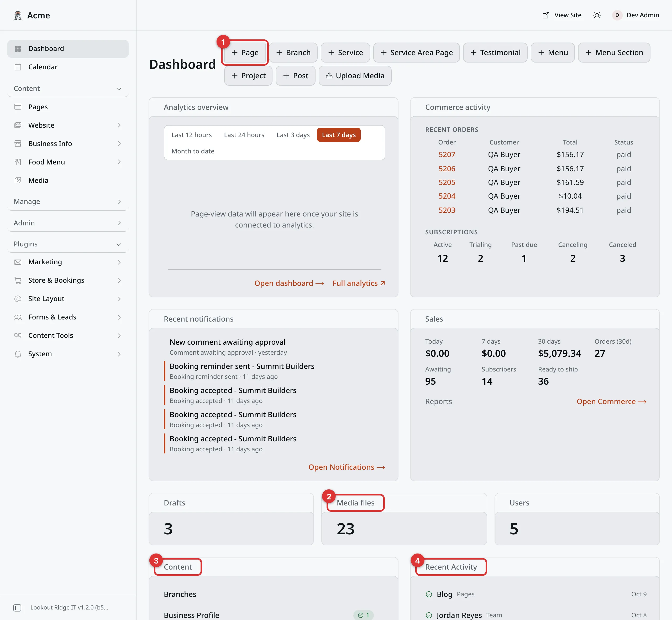Click the Business Info storefront icon
The width and height of the screenshot is (672, 620).
click(x=18, y=144)
